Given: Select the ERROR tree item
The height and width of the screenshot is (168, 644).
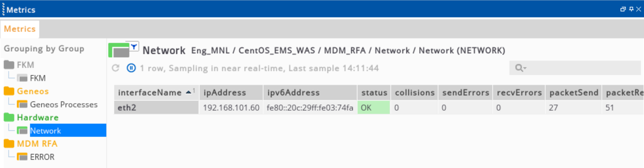Looking at the screenshot, I should click(x=42, y=157).
